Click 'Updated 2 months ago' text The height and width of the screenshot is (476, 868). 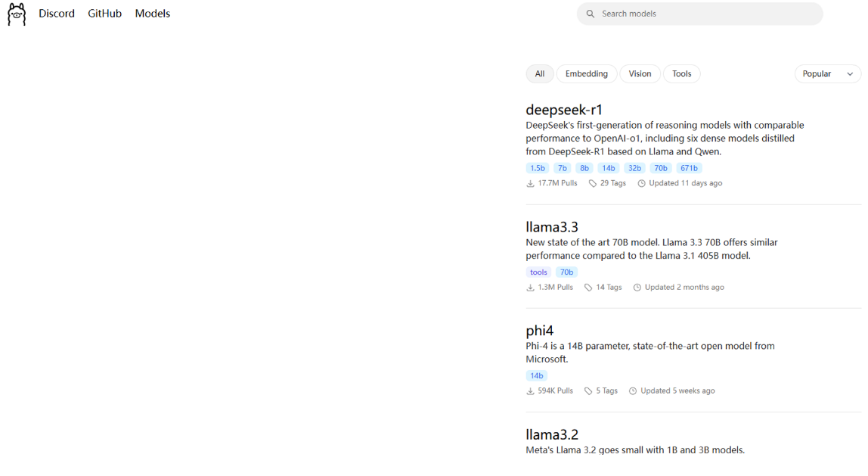685,287
